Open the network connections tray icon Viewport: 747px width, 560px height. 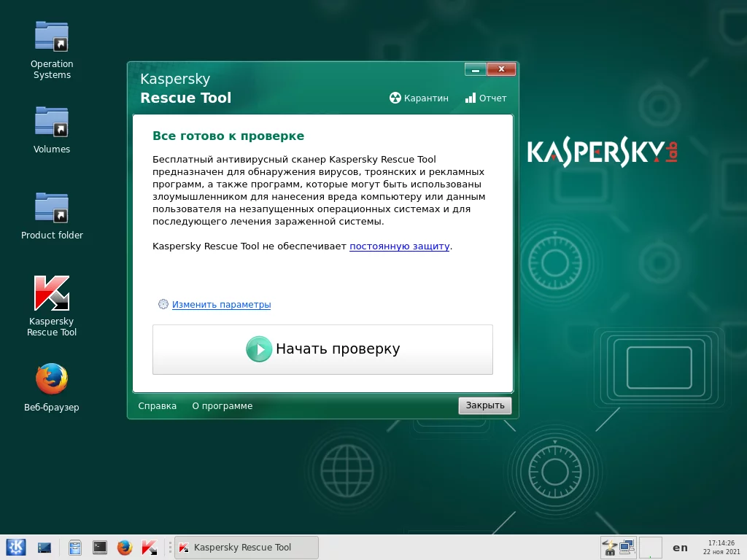[627, 548]
